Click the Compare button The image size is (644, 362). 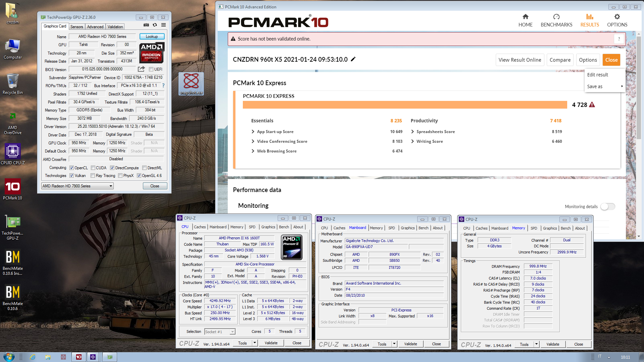pos(560,60)
